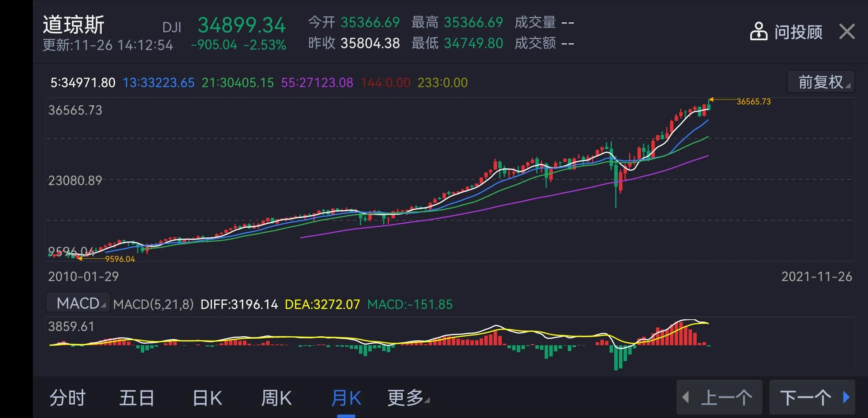The image size is (868, 418).
Task: Tap the update timestamp 更新:11-26
Action: click(77, 45)
